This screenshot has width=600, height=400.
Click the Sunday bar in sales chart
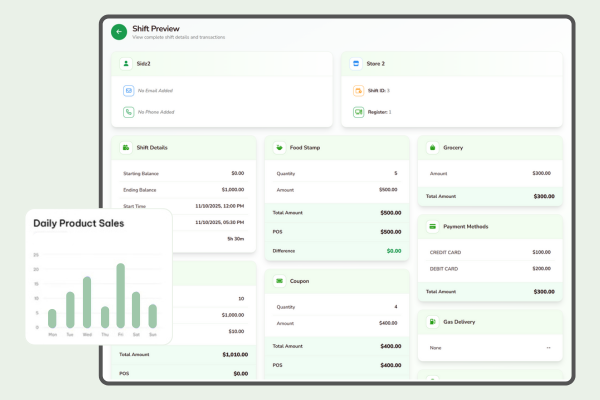click(153, 316)
